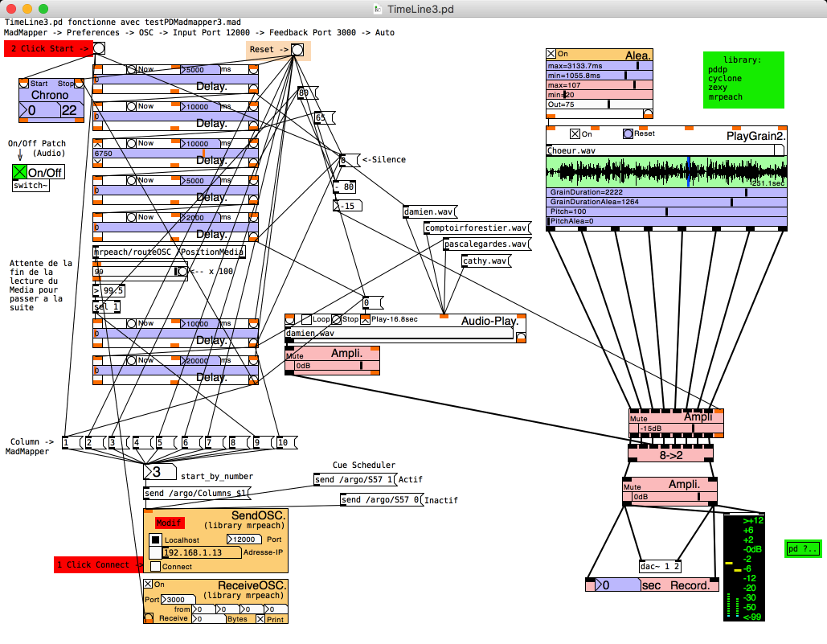
Task: Click the Now bang of the 20000 ms Delay
Action: [x=131, y=360]
